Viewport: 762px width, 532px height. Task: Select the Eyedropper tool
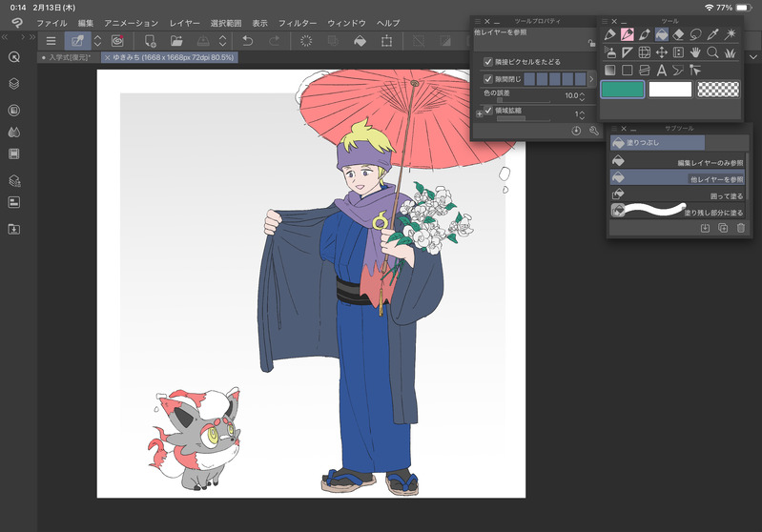(x=713, y=34)
